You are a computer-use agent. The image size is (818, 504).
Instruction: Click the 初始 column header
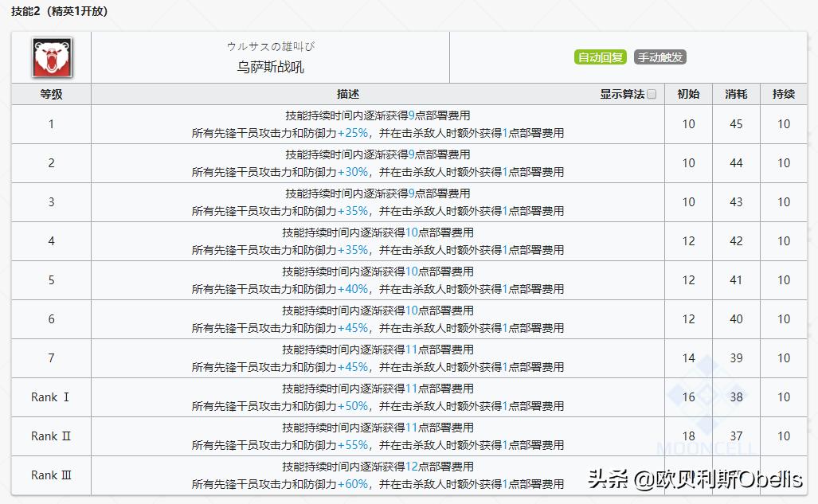click(x=687, y=93)
